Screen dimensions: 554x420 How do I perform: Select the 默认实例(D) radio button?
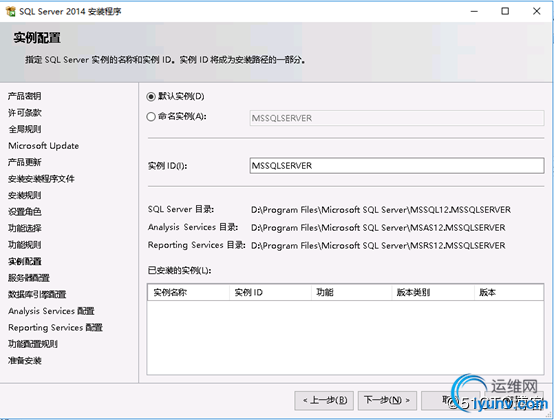[x=151, y=96]
